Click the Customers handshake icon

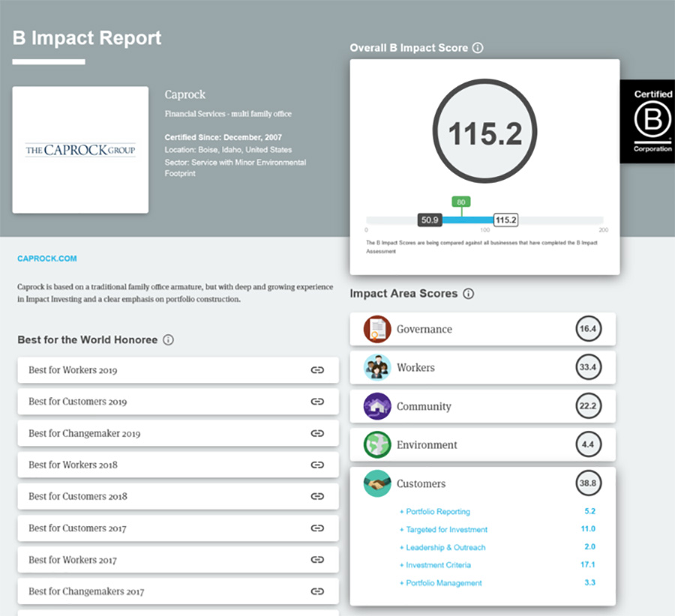click(x=377, y=483)
